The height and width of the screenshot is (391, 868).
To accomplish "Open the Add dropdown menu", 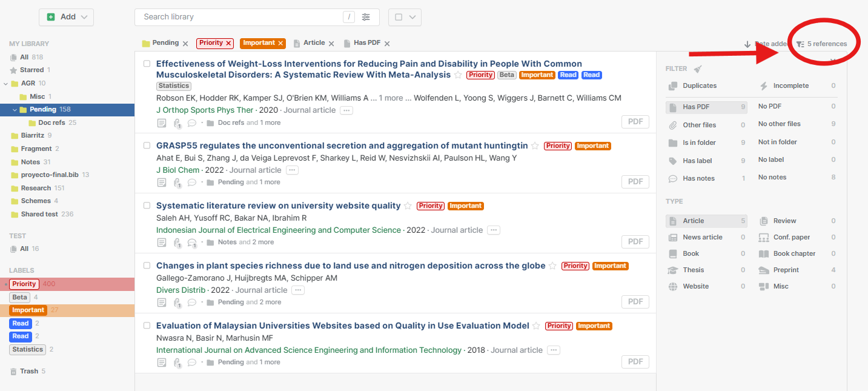I will pyautogui.click(x=67, y=17).
